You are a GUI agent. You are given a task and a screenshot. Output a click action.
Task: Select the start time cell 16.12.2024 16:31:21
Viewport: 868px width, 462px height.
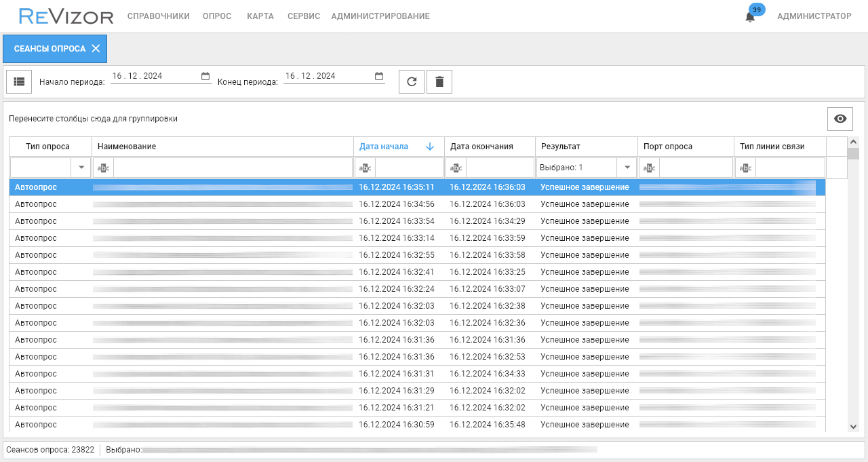pos(397,408)
